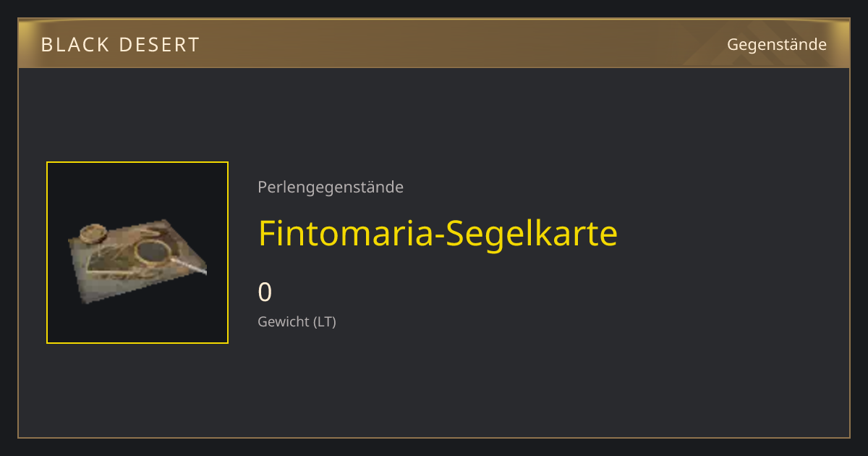Select the Perlengegenstände category text
868x456 pixels.
(331, 187)
